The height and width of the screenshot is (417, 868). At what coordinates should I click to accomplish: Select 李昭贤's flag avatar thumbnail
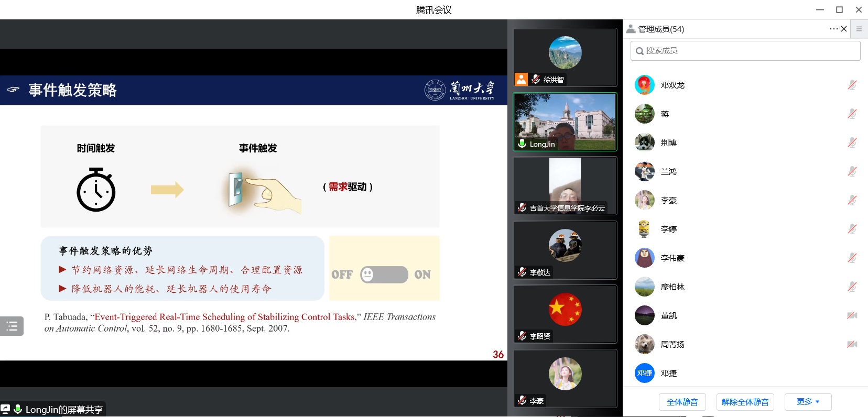(x=565, y=314)
